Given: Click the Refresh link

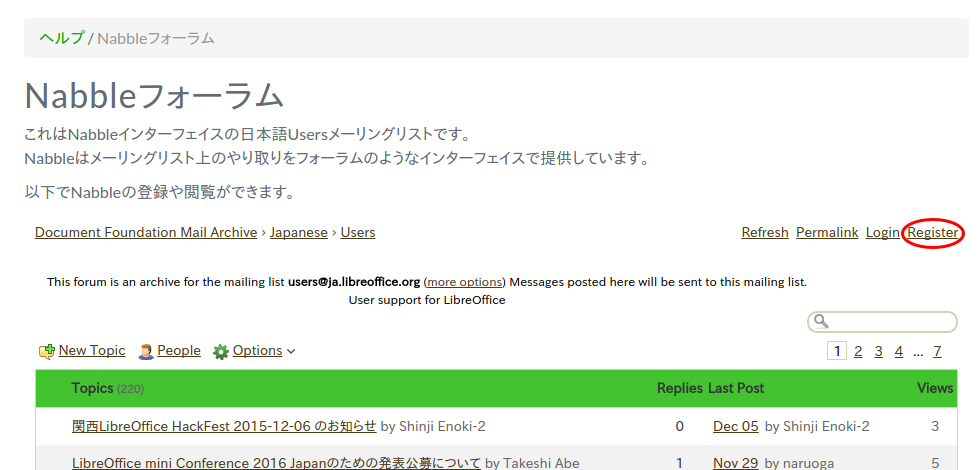Looking at the screenshot, I should (x=765, y=232).
